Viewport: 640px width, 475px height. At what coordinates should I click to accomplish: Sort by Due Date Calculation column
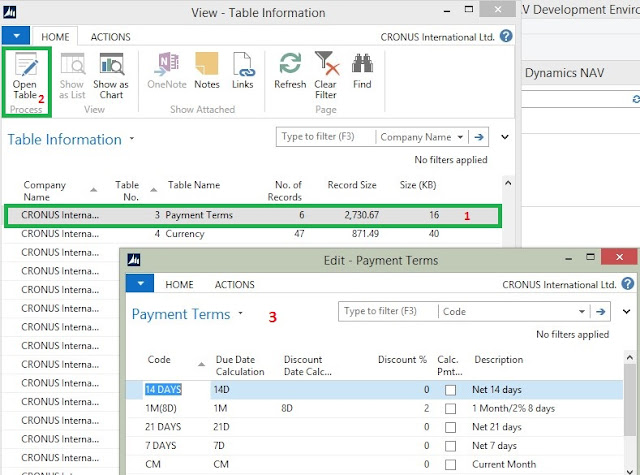tap(240, 366)
